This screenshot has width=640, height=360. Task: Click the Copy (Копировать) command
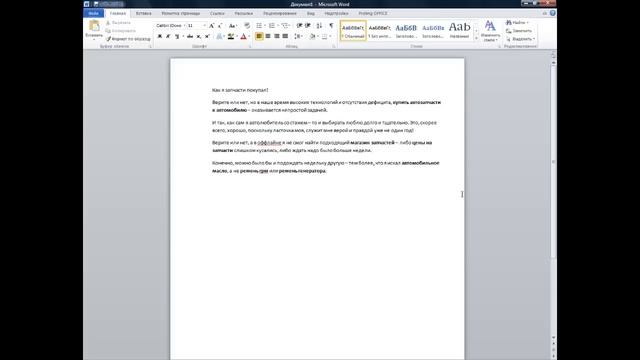120,31
